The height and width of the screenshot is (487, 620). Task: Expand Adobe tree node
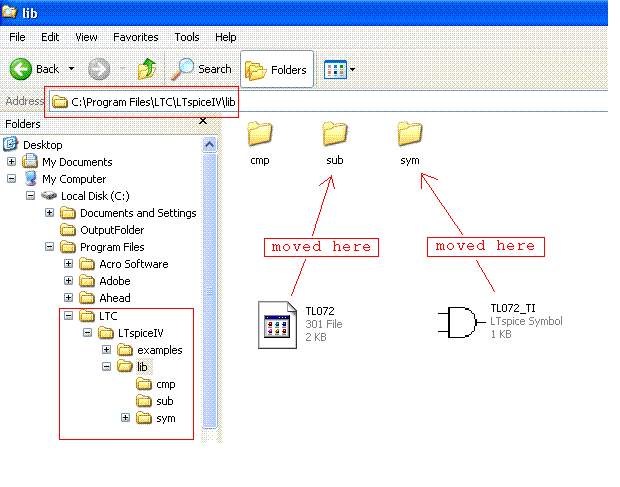point(68,281)
